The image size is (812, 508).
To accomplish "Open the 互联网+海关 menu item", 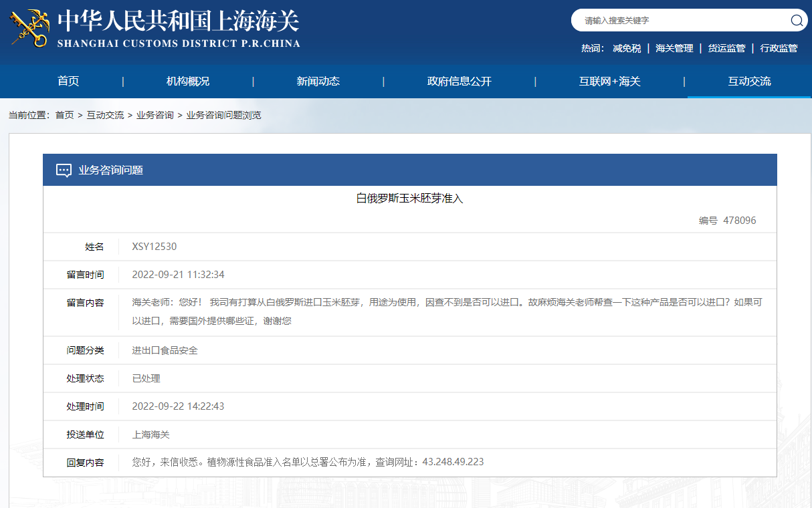I will click(609, 82).
